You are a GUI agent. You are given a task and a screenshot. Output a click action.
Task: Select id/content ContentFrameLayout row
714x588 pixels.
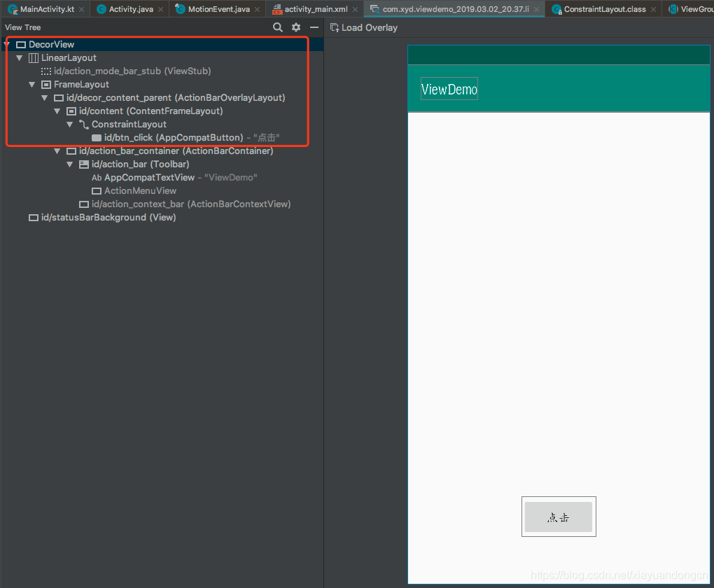tap(162, 111)
